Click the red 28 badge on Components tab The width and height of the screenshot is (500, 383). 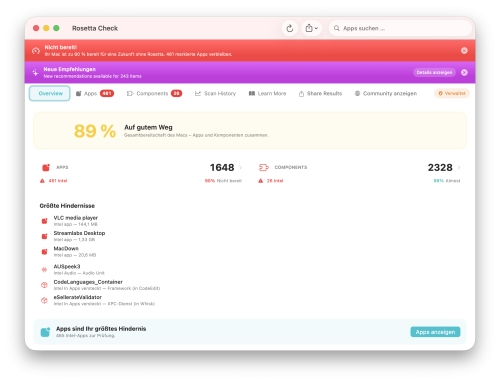tap(177, 93)
